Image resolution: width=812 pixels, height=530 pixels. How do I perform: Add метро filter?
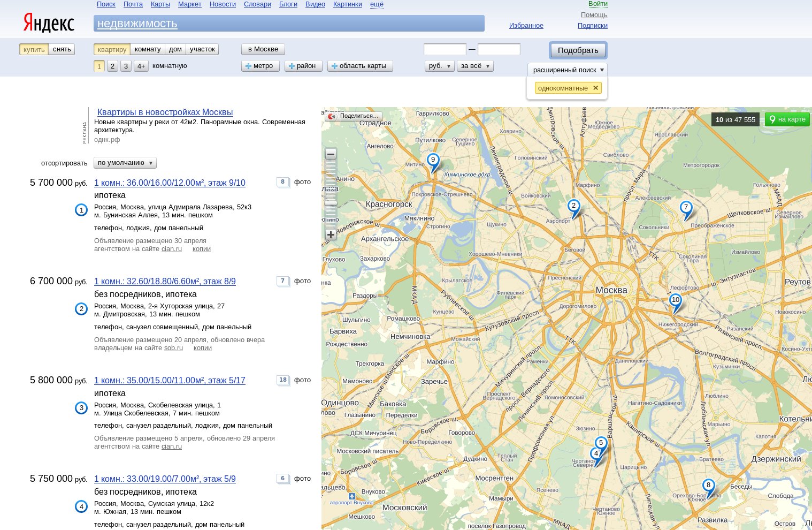tap(261, 66)
